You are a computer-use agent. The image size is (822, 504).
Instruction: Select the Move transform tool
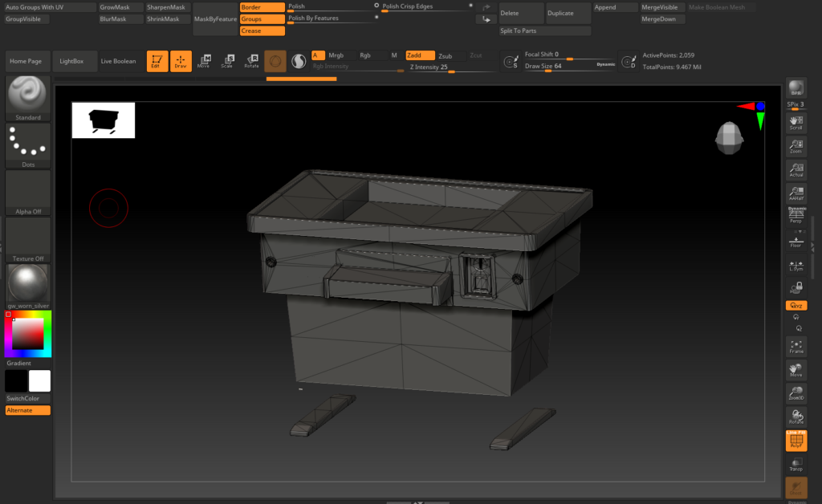click(205, 61)
